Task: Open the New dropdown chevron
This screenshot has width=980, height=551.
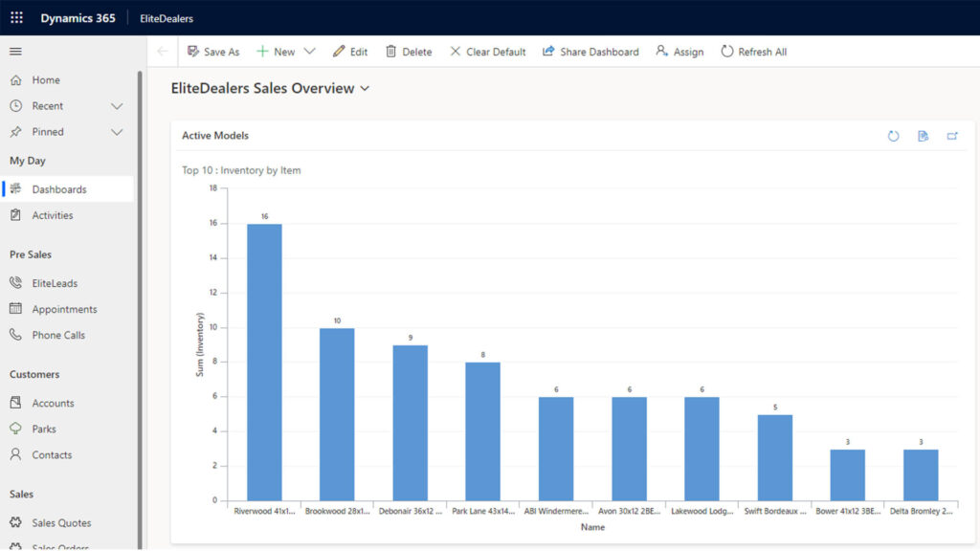Action: point(309,52)
